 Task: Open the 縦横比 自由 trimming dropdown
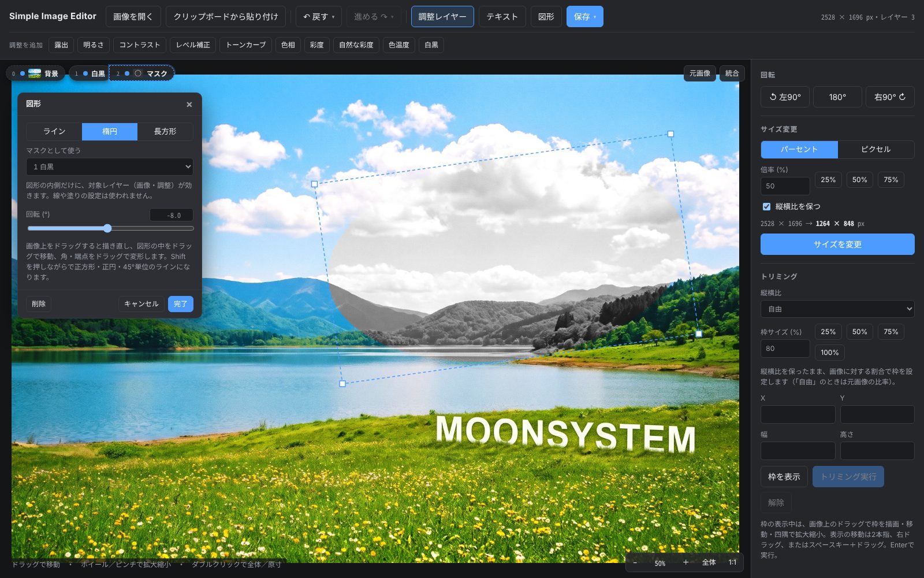click(837, 309)
